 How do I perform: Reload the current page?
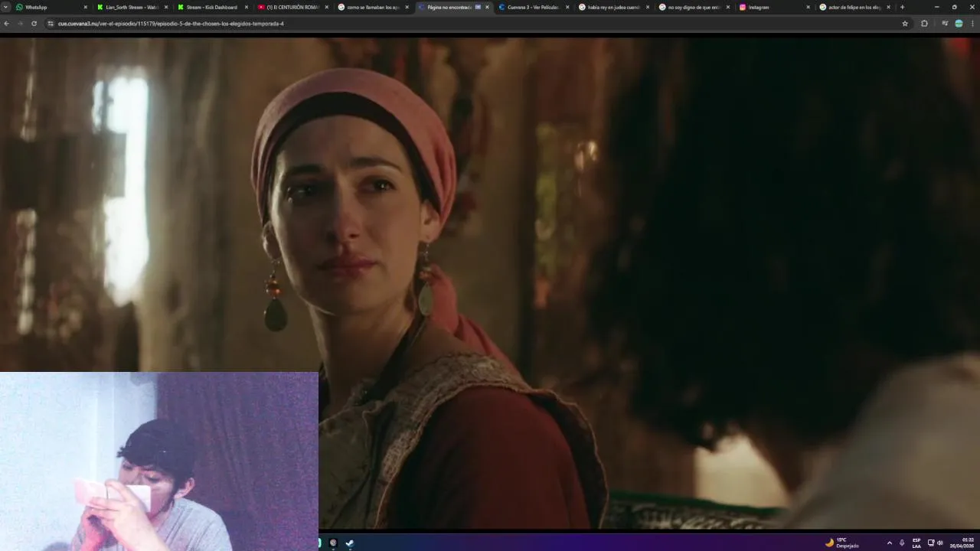point(34,24)
